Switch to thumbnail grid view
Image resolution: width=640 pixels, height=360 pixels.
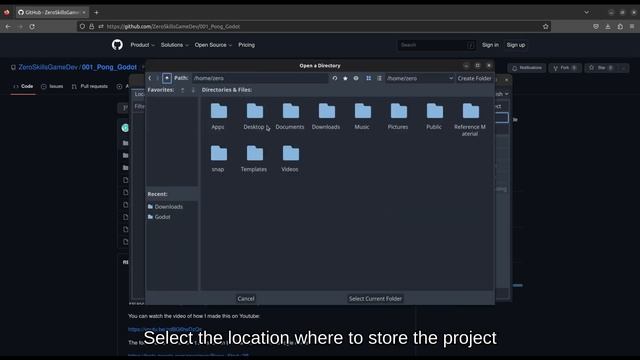tap(369, 78)
